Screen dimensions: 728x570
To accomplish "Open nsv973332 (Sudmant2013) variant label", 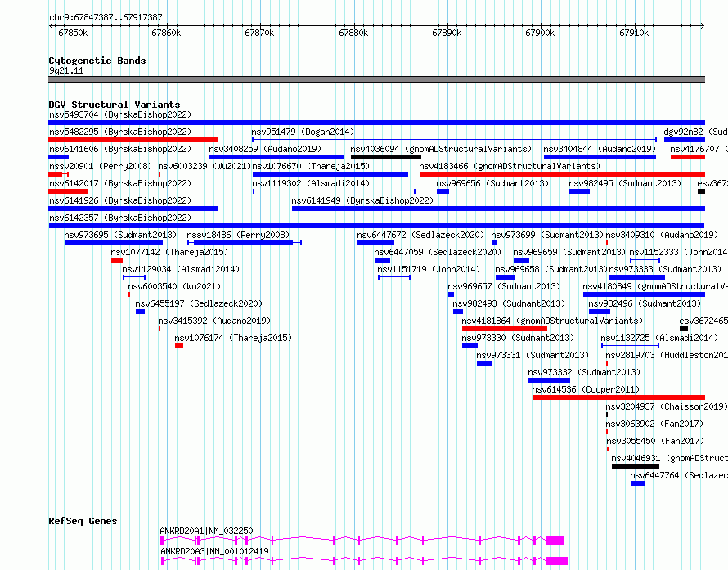I will coord(584,372).
